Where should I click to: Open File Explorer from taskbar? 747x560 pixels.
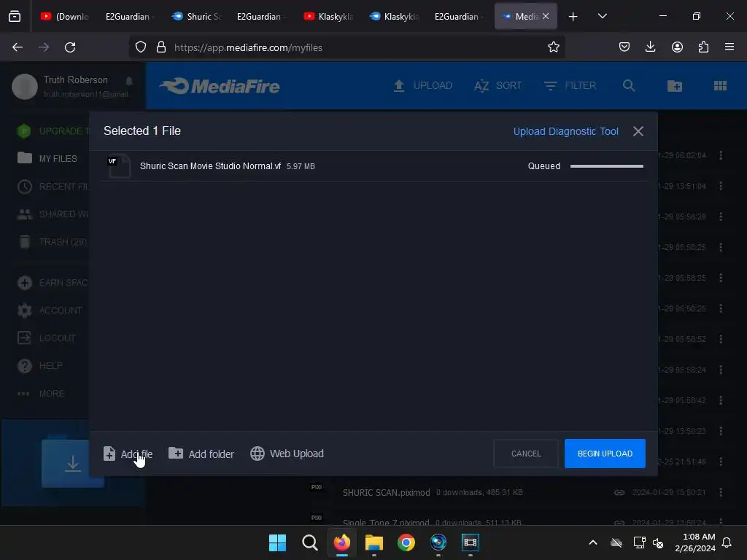(x=374, y=542)
